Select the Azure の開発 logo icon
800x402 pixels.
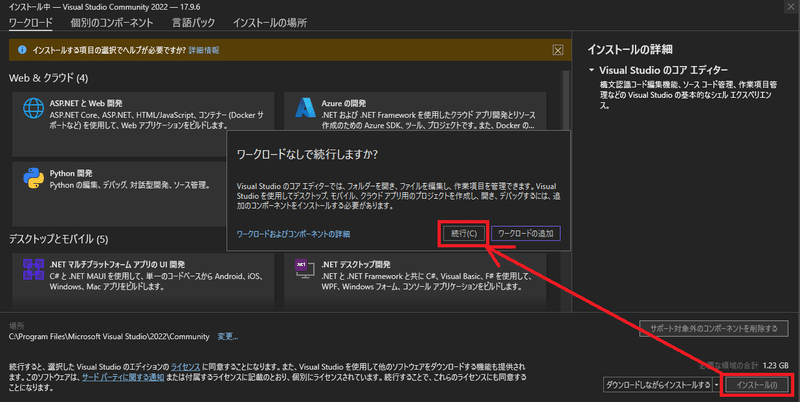[305, 108]
